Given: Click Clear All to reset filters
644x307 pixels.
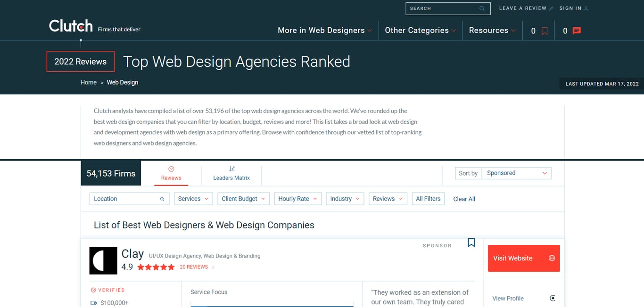Looking at the screenshot, I should click(464, 199).
